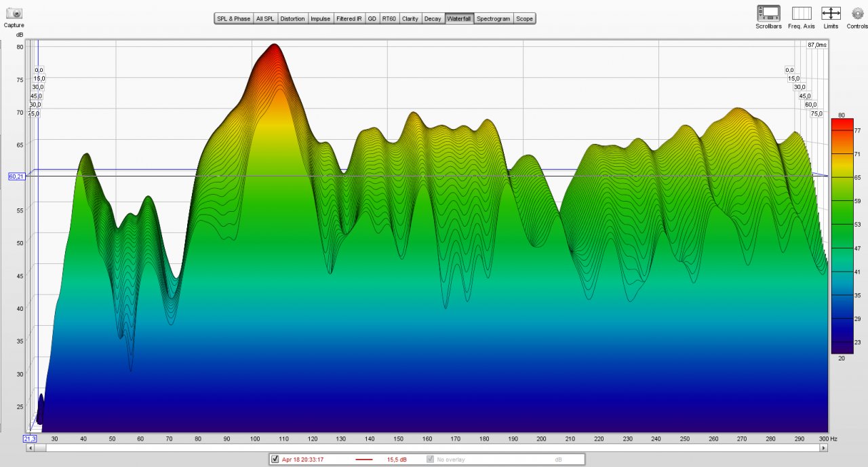
Task: Open the GD tab
Action: click(x=372, y=19)
